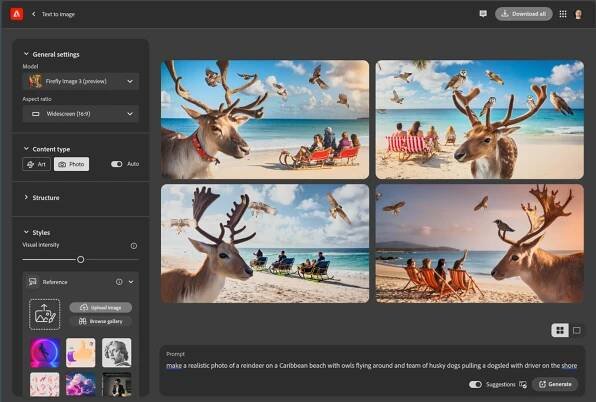Open the user profile avatar
This screenshot has height=402, width=596.
point(578,14)
